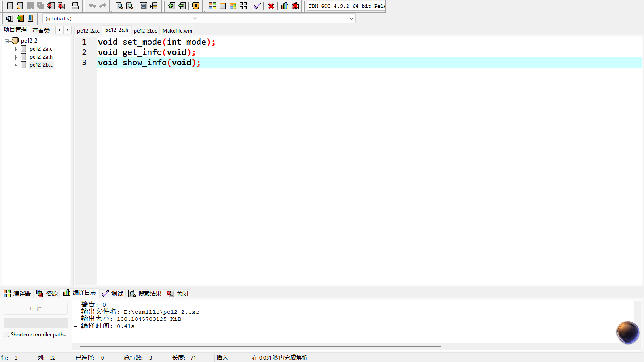Click the Open file icon in toolbar

point(19,6)
